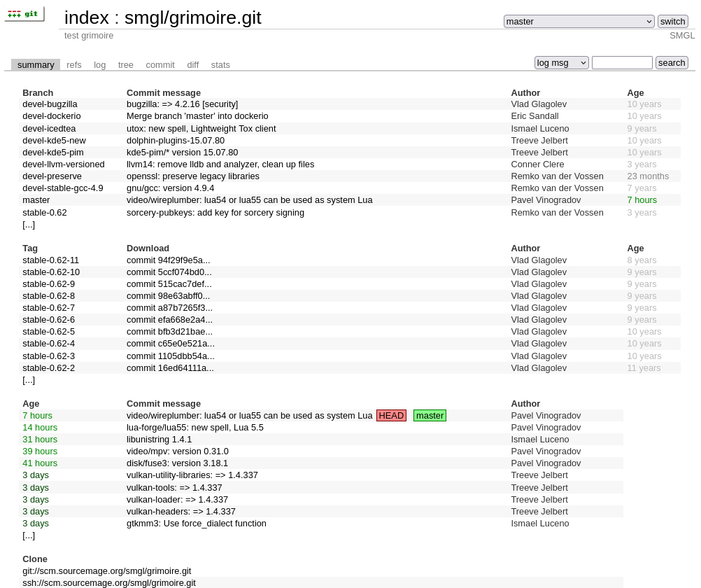Screen dimensions: 701x588
Task: Open commit 'vulkan-utility-libraries: => 1.4.337'
Action: [192, 475]
